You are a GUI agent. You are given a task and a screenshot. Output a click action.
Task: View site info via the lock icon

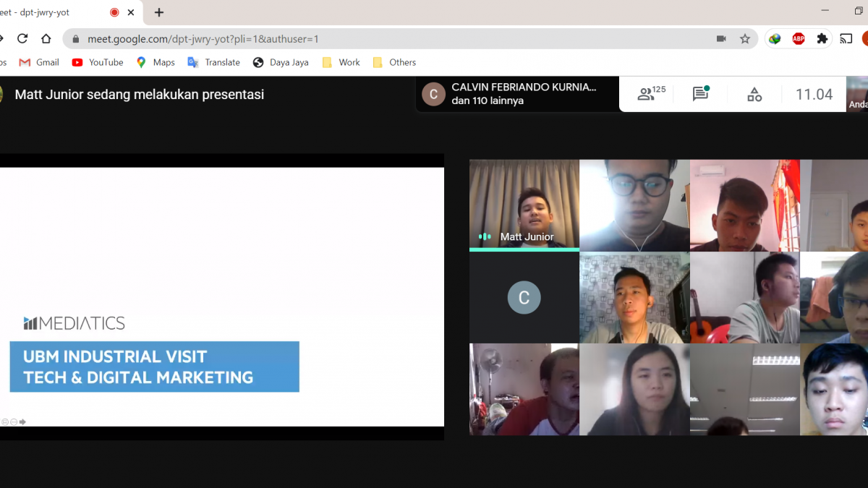(x=76, y=39)
